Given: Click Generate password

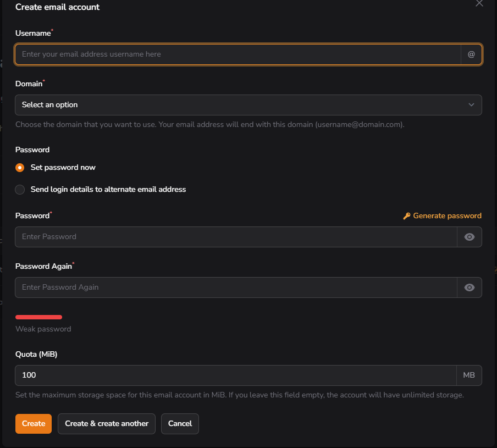Looking at the screenshot, I should [x=446, y=215].
